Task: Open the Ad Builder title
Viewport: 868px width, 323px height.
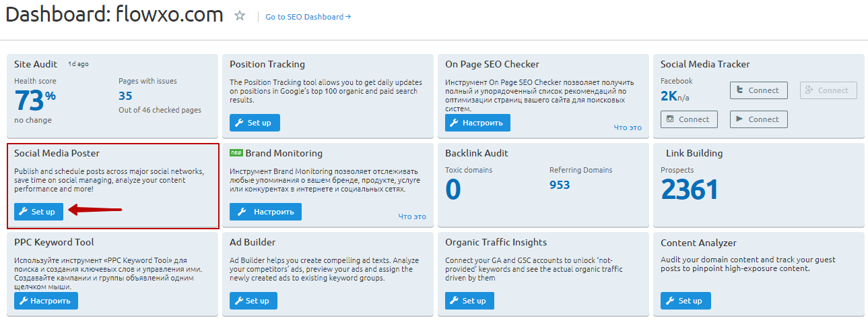Action: click(x=253, y=242)
